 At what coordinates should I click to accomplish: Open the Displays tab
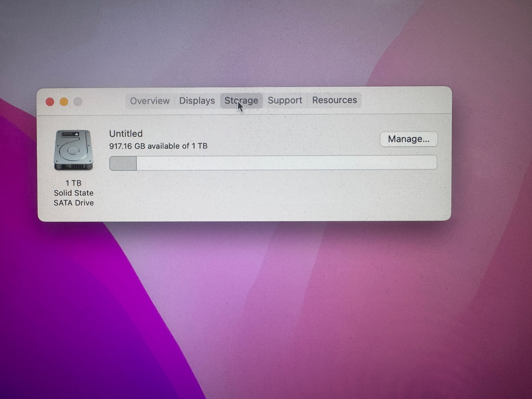click(197, 101)
